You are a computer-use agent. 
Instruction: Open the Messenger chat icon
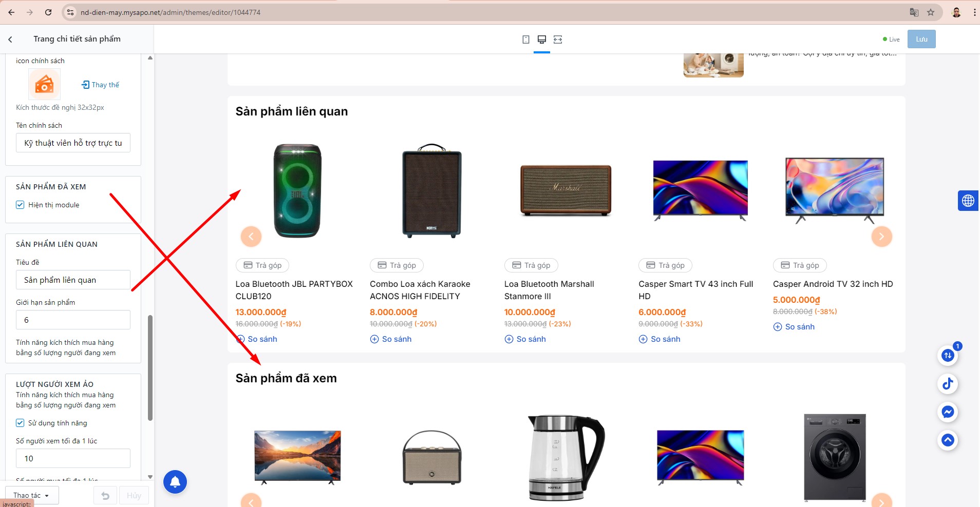tap(948, 412)
